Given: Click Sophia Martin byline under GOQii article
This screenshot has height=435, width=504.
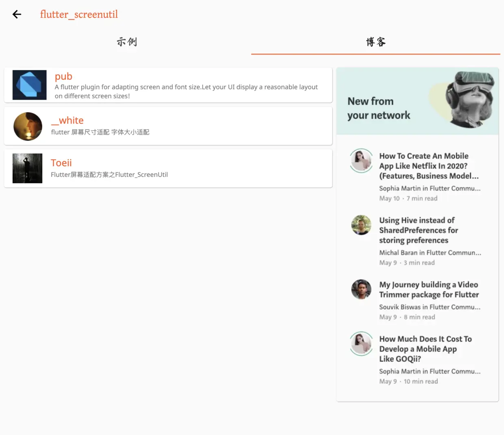Looking at the screenshot, I should pyautogui.click(x=430, y=371).
